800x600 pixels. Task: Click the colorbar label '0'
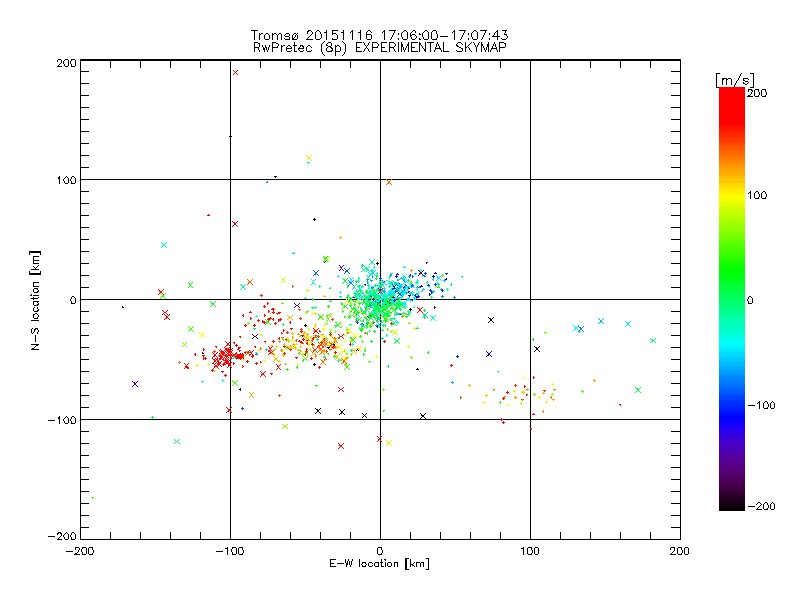750,300
